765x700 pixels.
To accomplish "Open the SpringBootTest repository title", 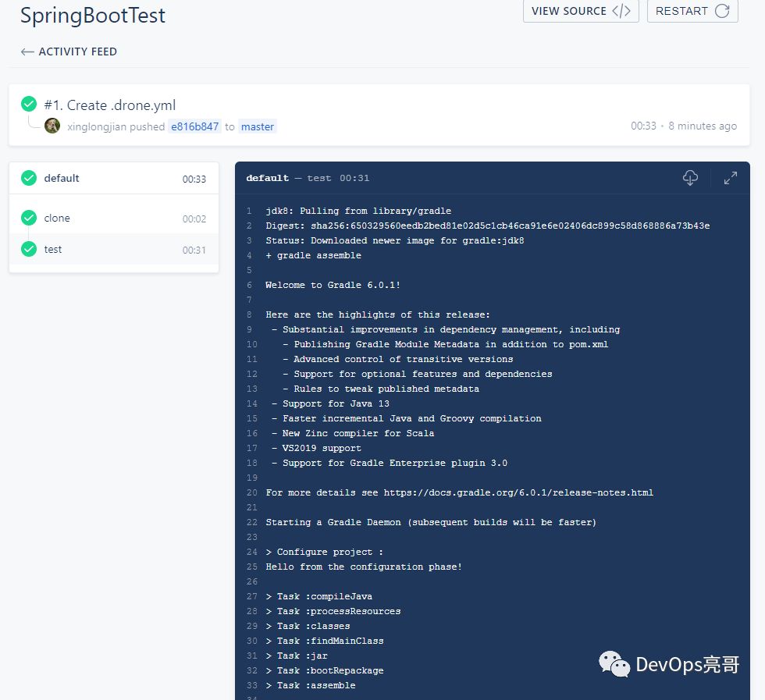I will pyautogui.click(x=93, y=16).
